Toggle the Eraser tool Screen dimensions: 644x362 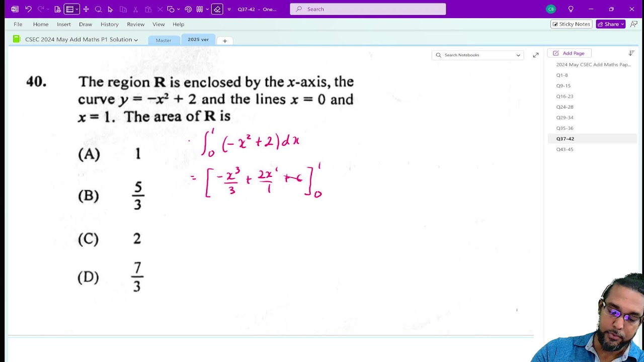pos(217,9)
